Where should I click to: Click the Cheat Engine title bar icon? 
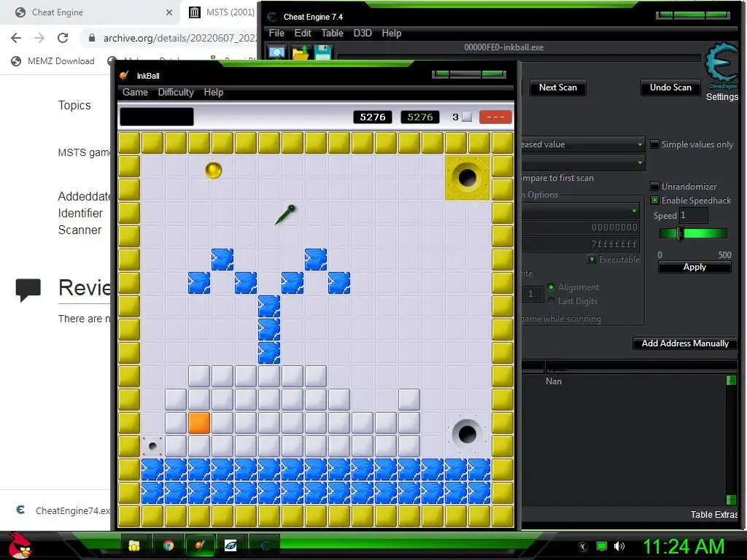coord(272,17)
